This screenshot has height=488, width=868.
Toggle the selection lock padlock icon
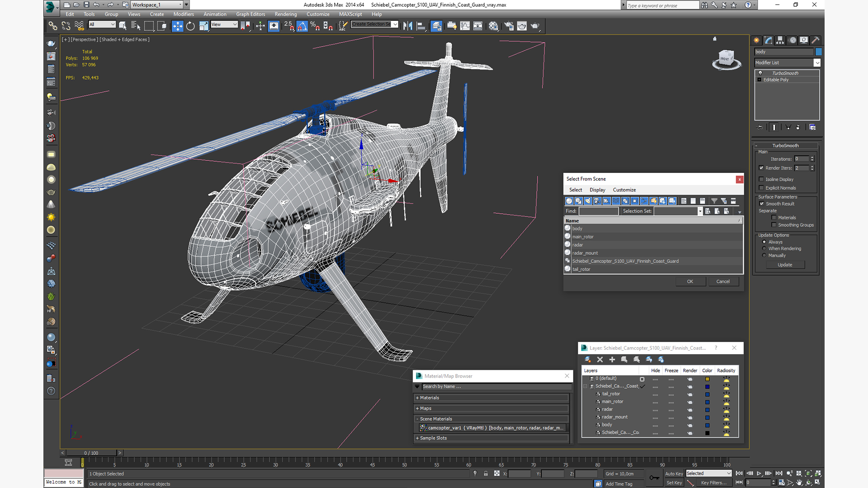click(486, 474)
